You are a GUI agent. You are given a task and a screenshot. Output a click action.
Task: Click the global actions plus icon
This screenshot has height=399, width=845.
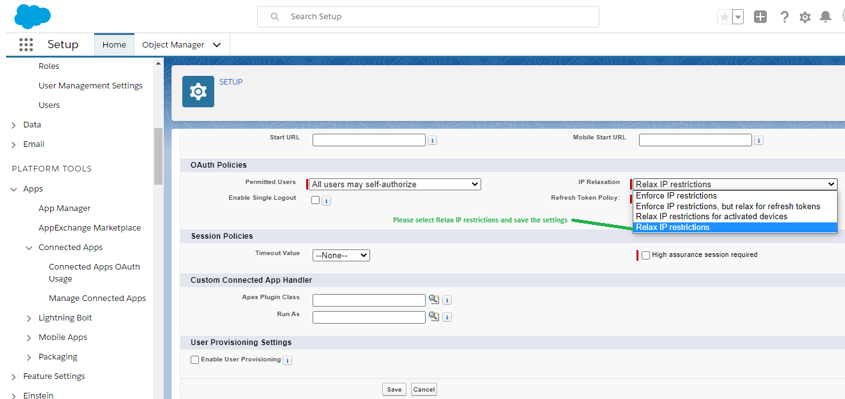click(760, 17)
